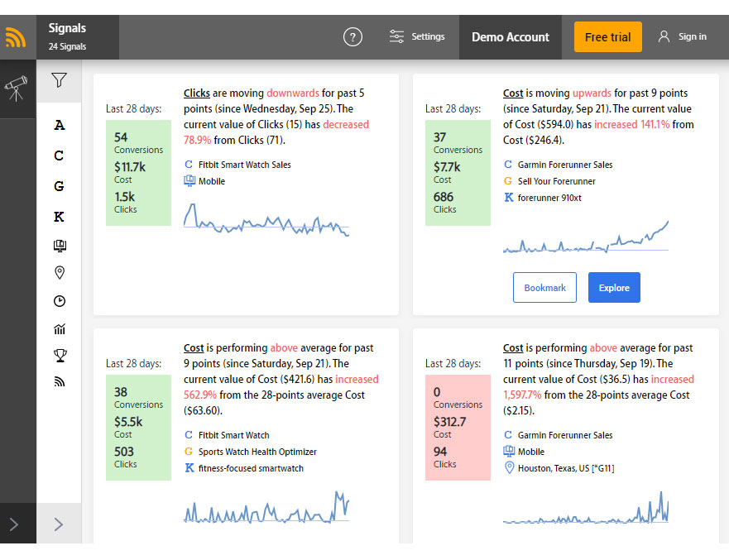Click the fitness-focused smartwatch keyword
Image resolution: width=729 pixels, height=560 pixels.
[251, 468]
